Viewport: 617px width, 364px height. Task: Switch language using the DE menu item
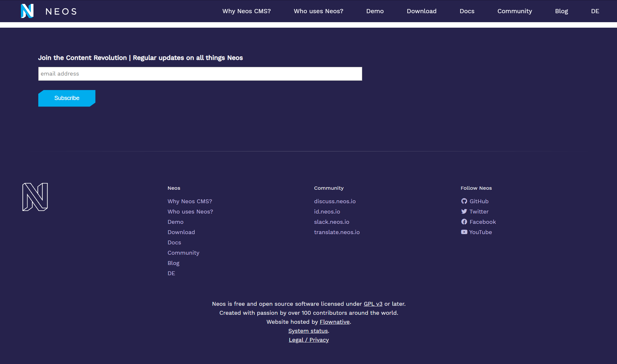(595, 11)
